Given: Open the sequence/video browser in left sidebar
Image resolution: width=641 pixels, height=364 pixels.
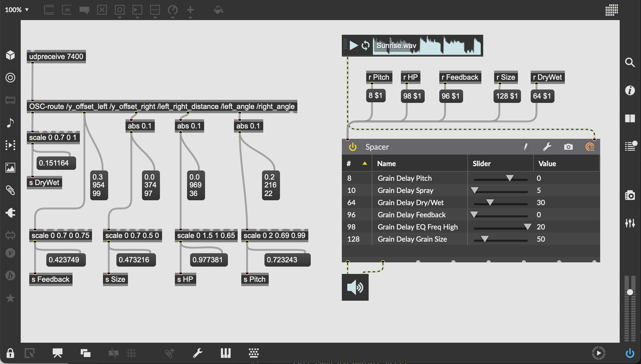Looking at the screenshot, I should pyautogui.click(x=10, y=145).
